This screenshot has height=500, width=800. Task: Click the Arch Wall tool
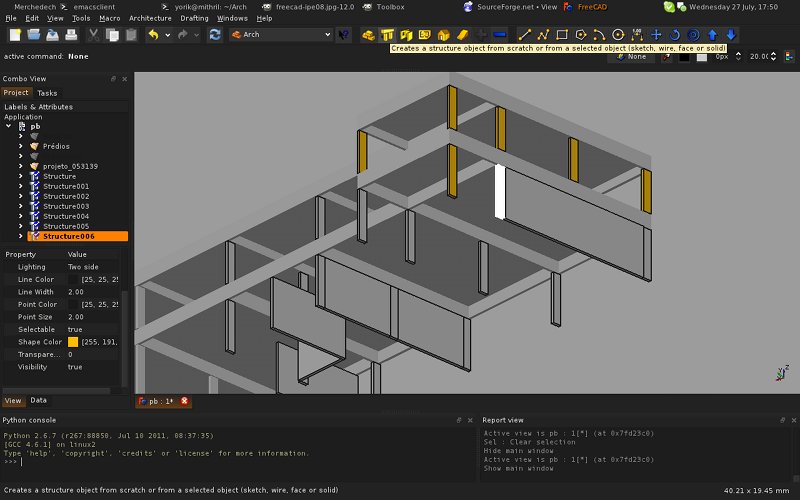tap(368, 35)
